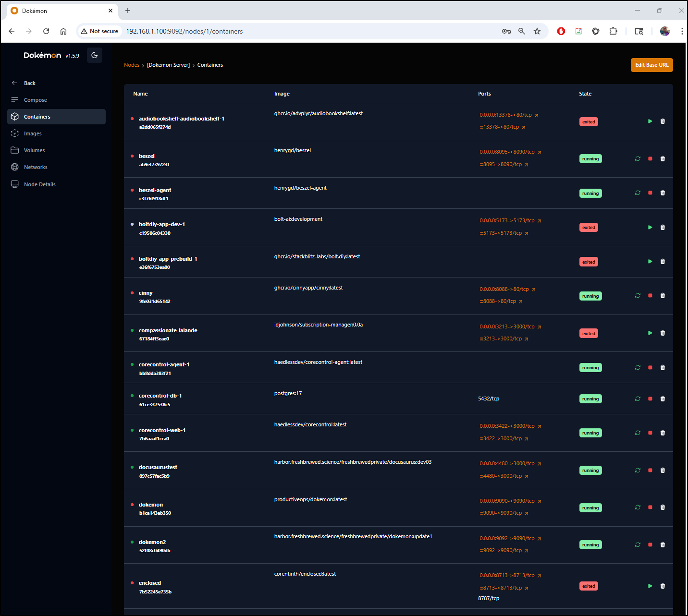The width and height of the screenshot is (688, 616).
Task: Open corecontrol-web-1 port 0.0.0.0:3422->3000/tcp link
Action: tap(510, 426)
